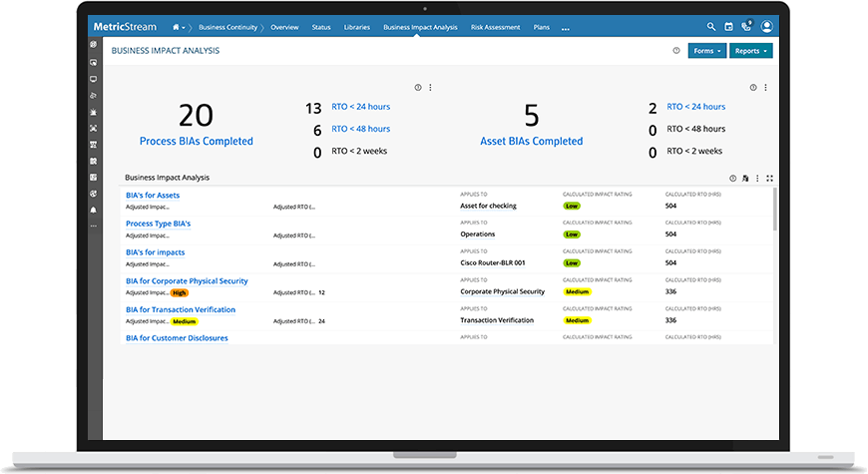868x474 pixels.
Task: Open the BIA's for impacts record
Action: coord(156,252)
